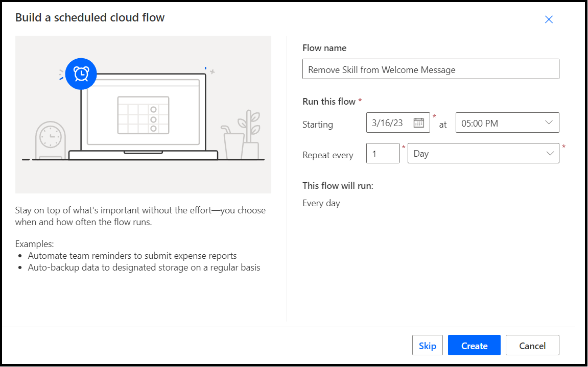The height and width of the screenshot is (367, 588).
Task: Close the dialog with the X icon
Action: [549, 19]
